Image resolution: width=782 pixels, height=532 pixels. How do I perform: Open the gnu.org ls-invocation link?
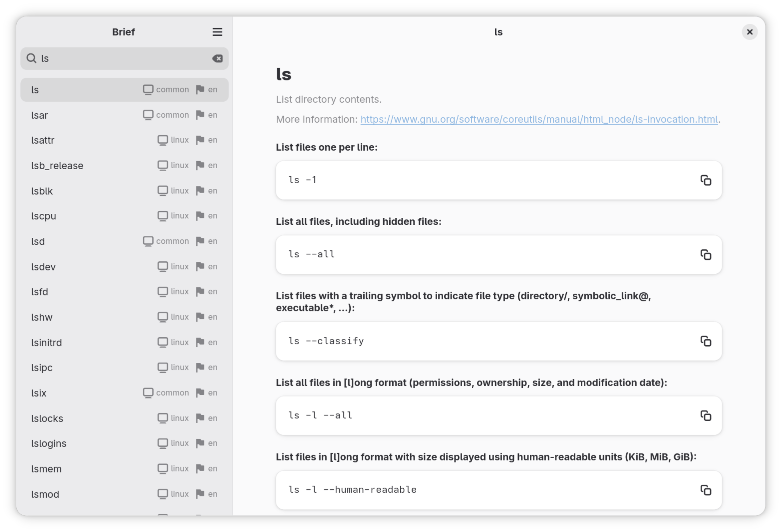539,119
